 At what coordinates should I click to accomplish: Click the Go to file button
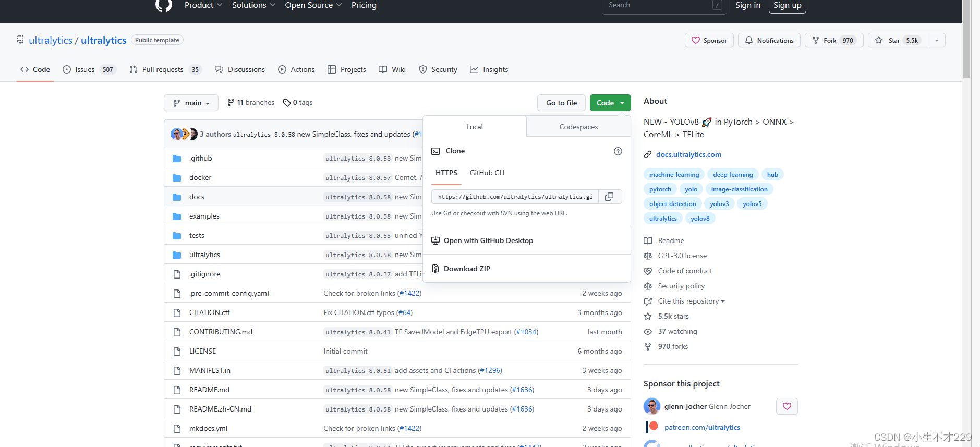coord(561,103)
